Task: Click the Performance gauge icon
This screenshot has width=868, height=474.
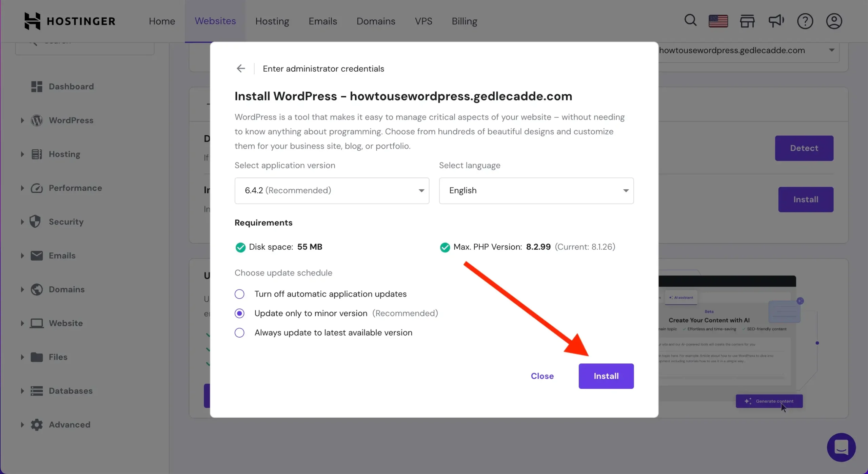Action: coord(37,188)
